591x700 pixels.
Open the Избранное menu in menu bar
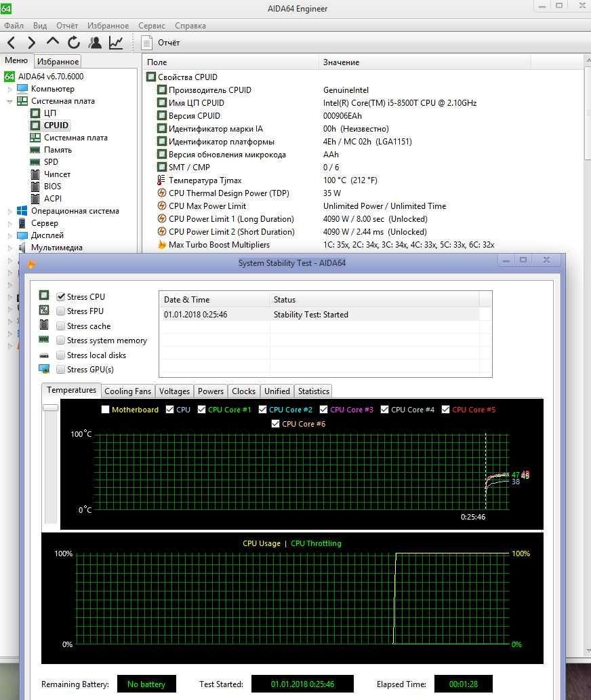coord(108,26)
